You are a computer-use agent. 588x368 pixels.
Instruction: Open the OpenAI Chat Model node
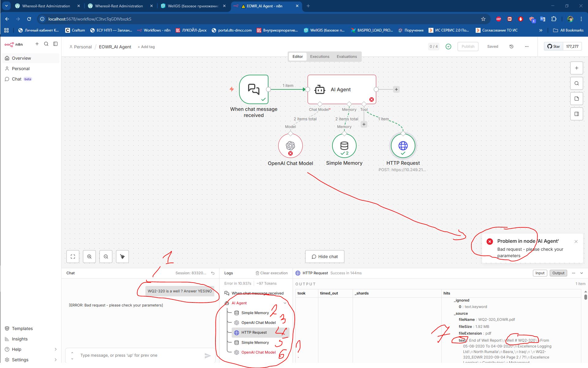290,146
